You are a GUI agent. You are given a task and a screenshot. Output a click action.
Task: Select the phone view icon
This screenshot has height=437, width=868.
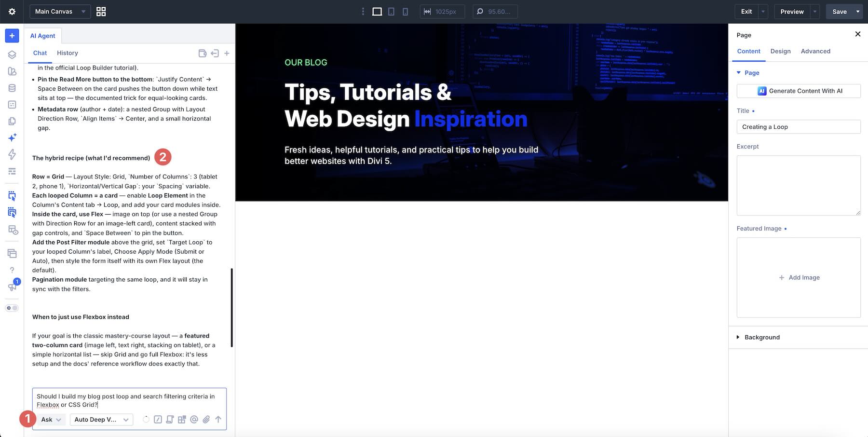(405, 12)
